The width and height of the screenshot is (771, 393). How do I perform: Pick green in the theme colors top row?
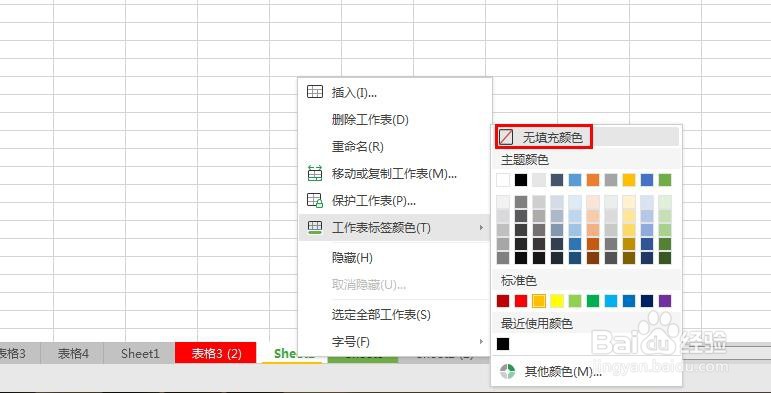tap(665, 180)
